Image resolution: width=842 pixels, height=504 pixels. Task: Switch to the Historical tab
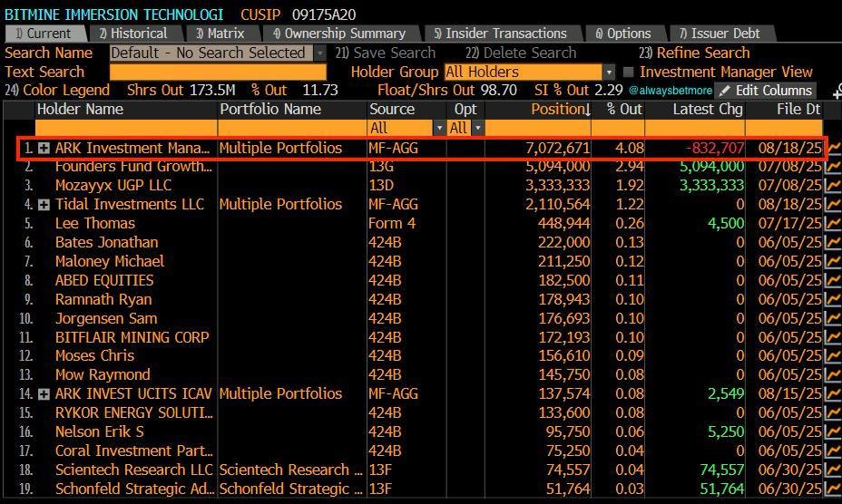pos(134,34)
